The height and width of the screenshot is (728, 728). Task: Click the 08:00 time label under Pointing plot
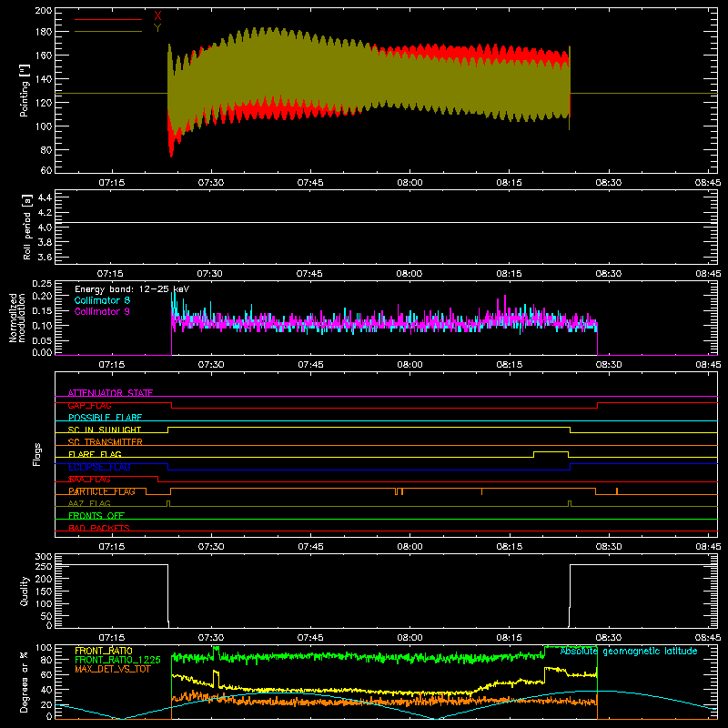pyautogui.click(x=409, y=183)
